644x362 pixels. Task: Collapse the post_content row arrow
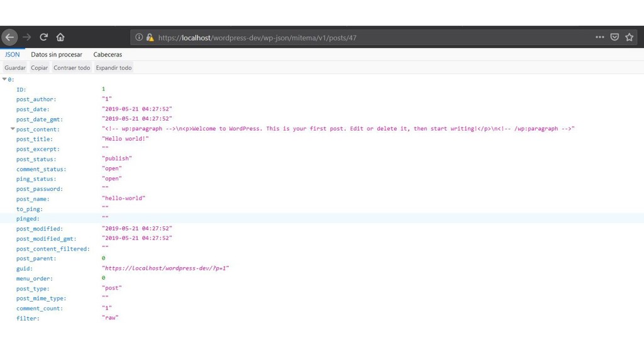point(13,129)
